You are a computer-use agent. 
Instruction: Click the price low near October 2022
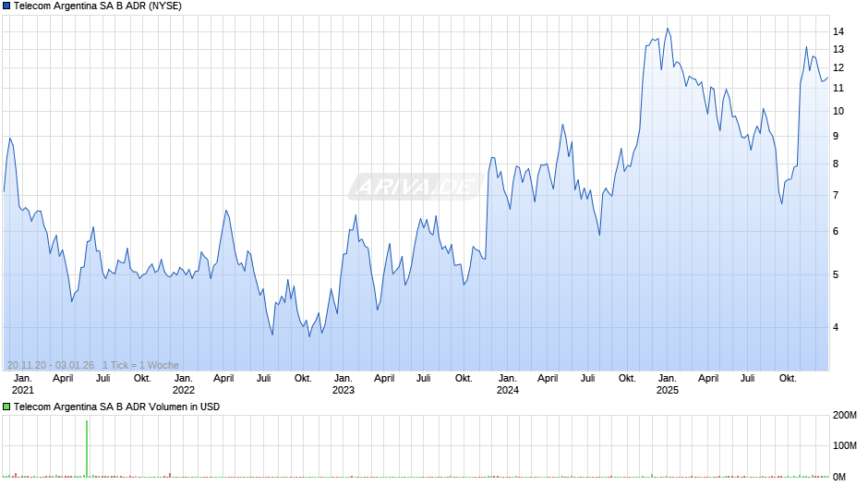click(309, 335)
